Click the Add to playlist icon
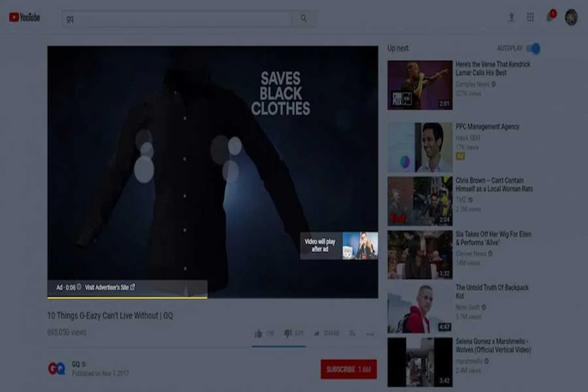588x392 pixels. click(x=352, y=333)
